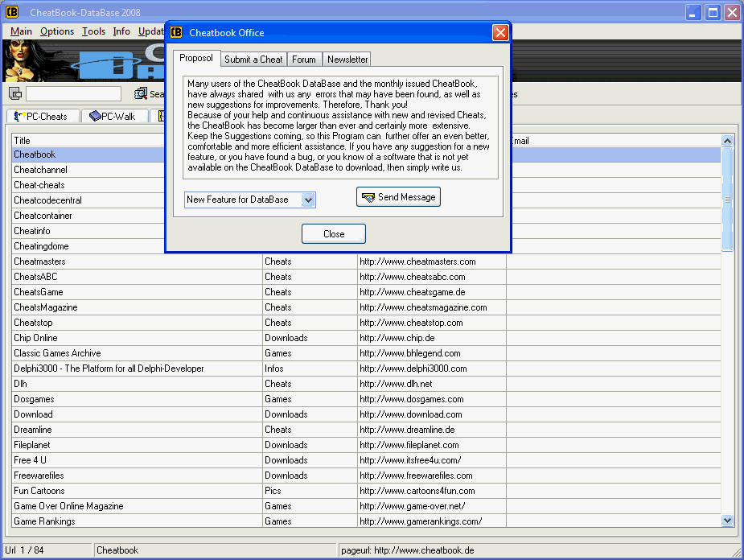Switch to the Submit a Cheat tab
Viewport: 744px width, 560px height.
coord(253,60)
